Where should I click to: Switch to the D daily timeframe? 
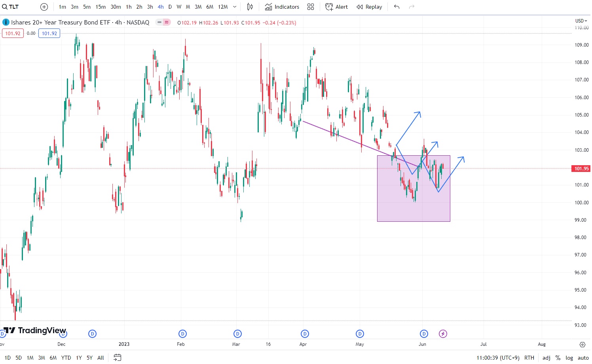pos(170,7)
